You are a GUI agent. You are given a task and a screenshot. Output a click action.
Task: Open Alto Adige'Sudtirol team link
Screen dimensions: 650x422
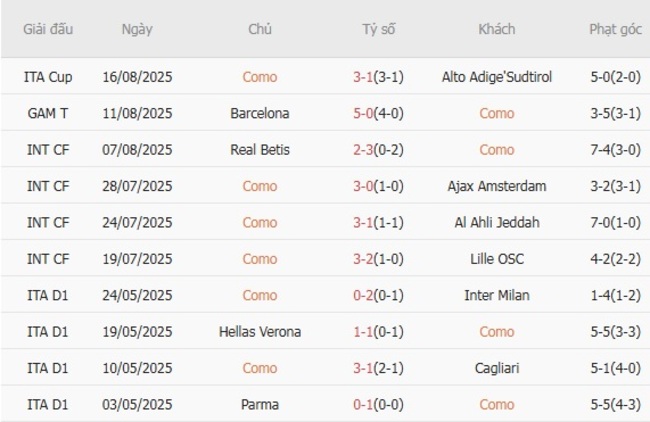coord(496,76)
